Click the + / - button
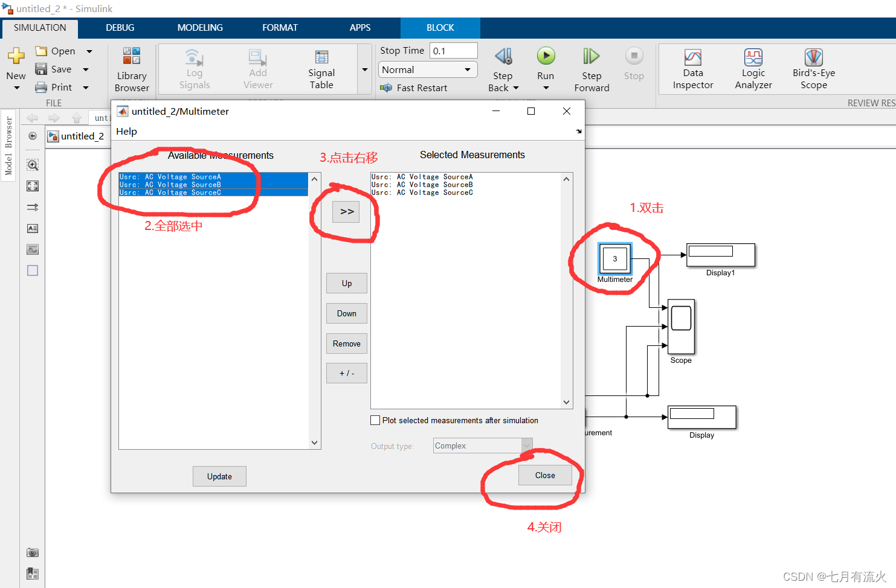The width and height of the screenshot is (896, 588). (347, 373)
